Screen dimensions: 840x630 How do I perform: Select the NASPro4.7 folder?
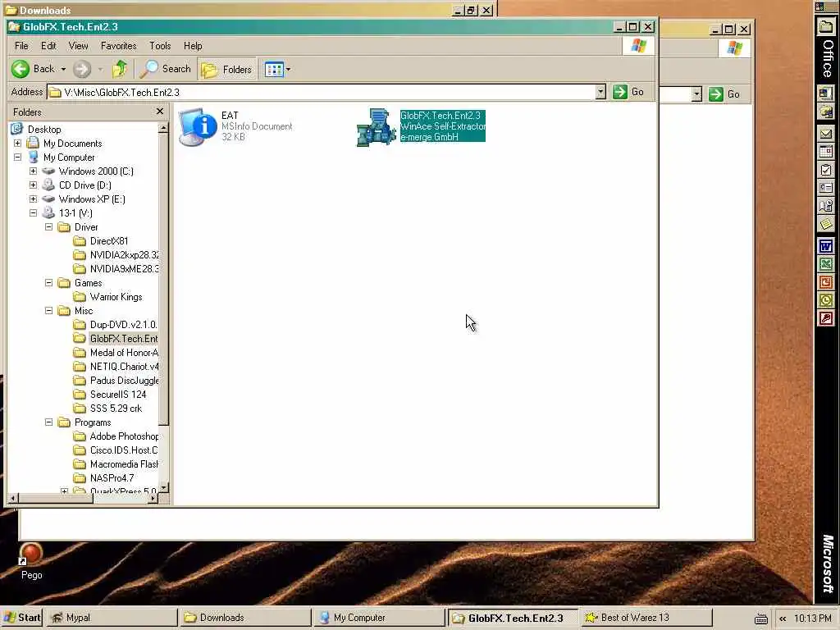[x=112, y=478]
